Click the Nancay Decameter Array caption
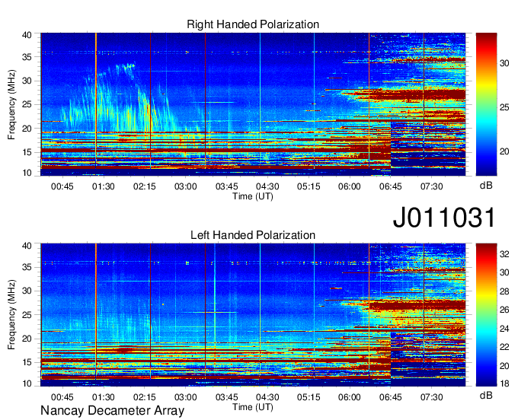 click(112, 410)
